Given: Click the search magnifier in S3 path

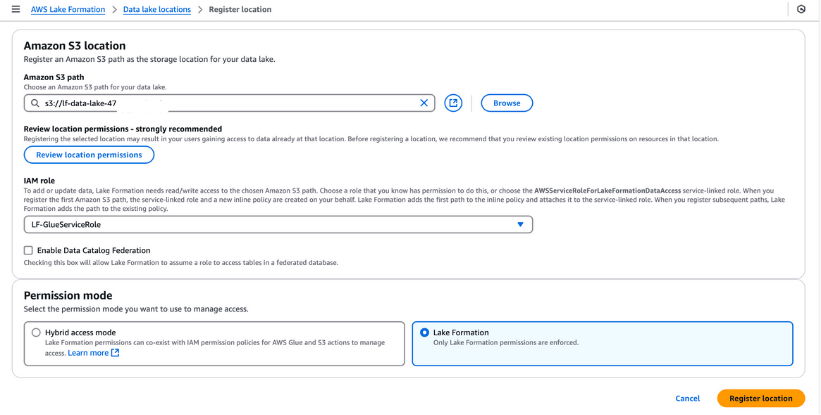Looking at the screenshot, I should tap(35, 104).
